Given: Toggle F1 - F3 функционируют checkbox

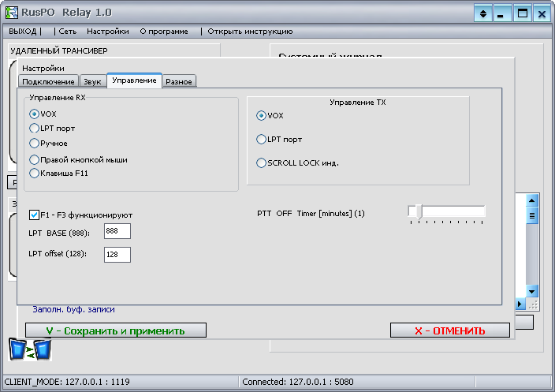Looking at the screenshot, I should [x=35, y=215].
